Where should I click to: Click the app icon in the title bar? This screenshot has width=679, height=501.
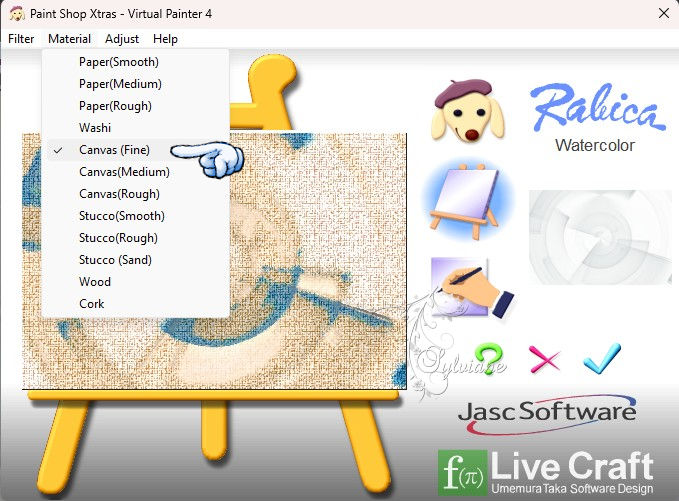click(17, 13)
